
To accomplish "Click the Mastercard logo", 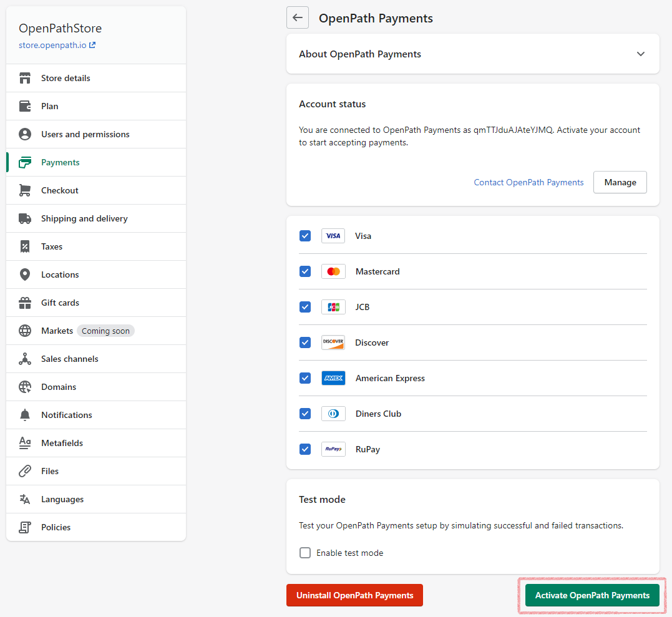I will 333,271.
